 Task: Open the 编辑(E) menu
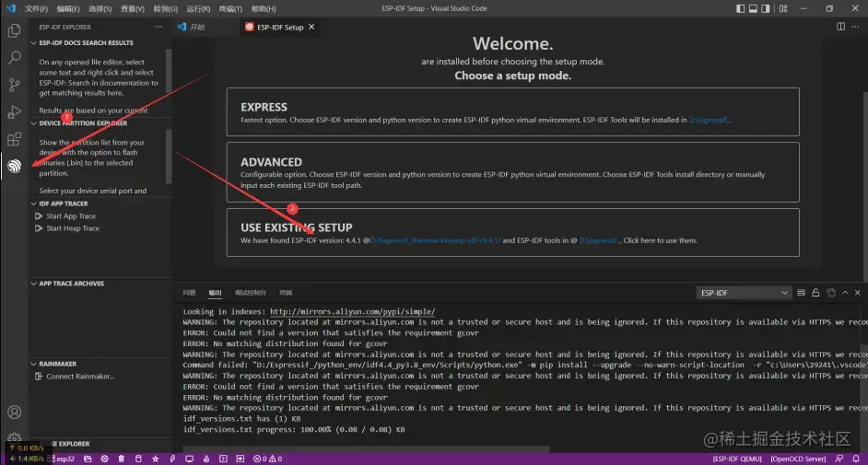click(x=68, y=9)
